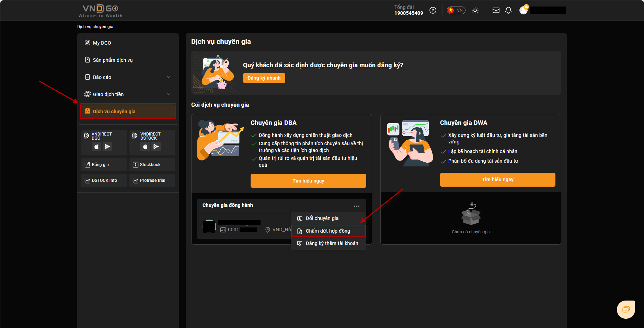Screen dimensions: 644x328
Task: Choose Chấm dứt hợp đồng option
Action: [x=329, y=231]
